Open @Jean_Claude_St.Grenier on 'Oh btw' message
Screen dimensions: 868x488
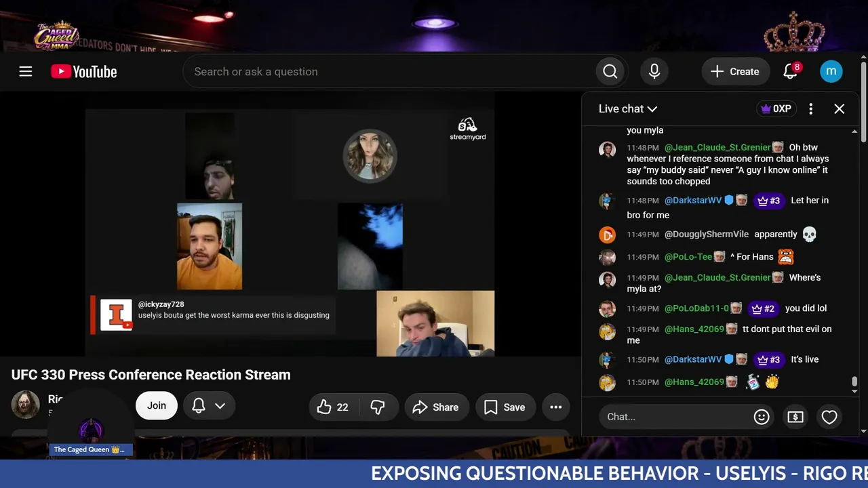coord(717,147)
